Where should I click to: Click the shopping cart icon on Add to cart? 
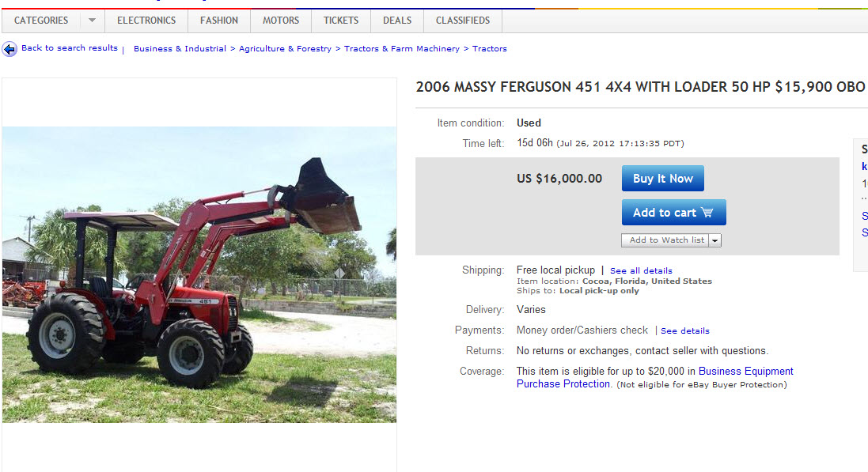pyautogui.click(x=707, y=213)
